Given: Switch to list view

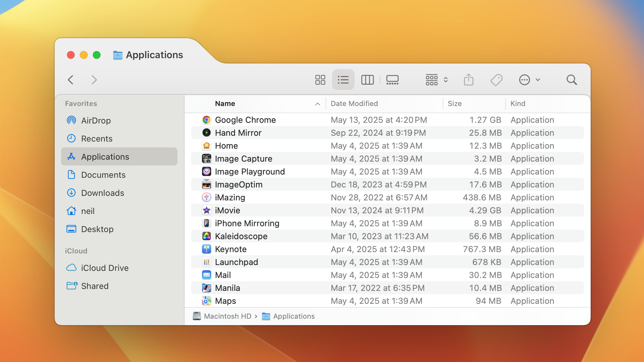Looking at the screenshot, I should (343, 80).
